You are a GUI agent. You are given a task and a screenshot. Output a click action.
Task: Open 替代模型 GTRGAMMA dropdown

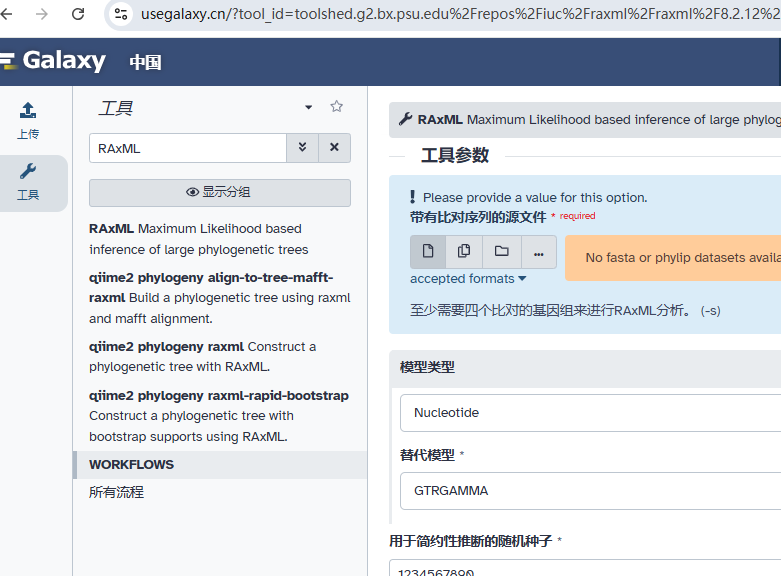pyautogui.click(x=590, y=491)
